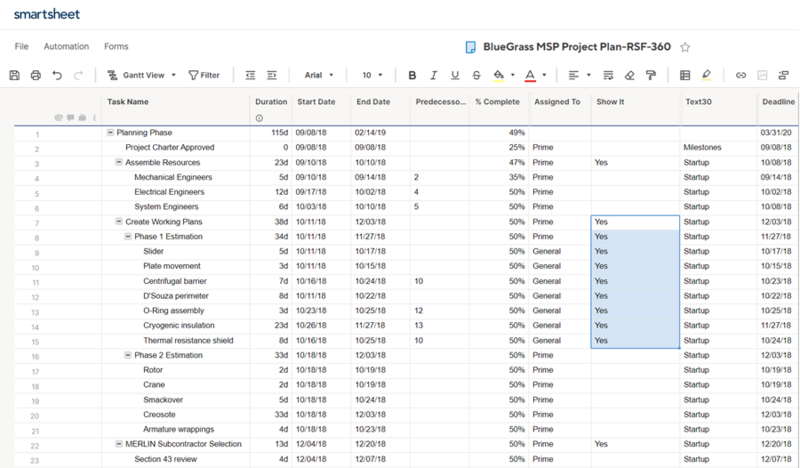Collapse the Phase 2 Estimation group

coord(128,355)
